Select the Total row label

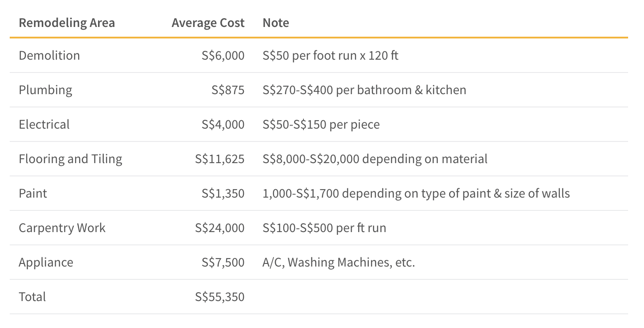(x=32, y=297)
